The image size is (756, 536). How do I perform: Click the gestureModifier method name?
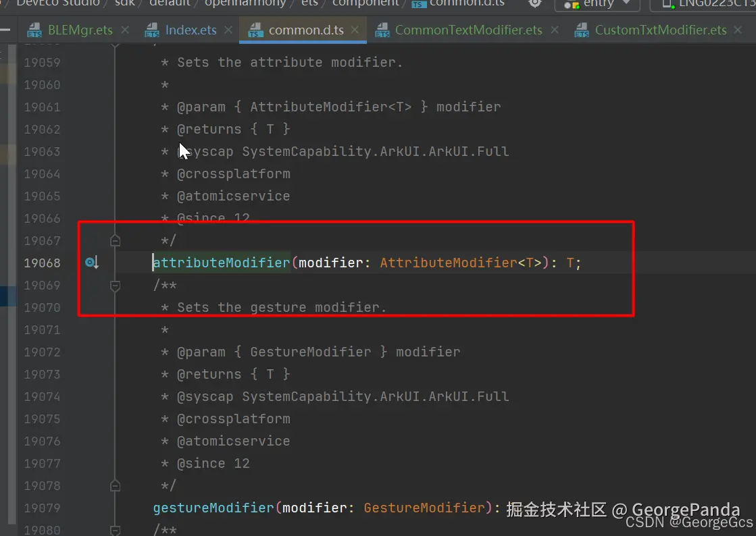213,508
